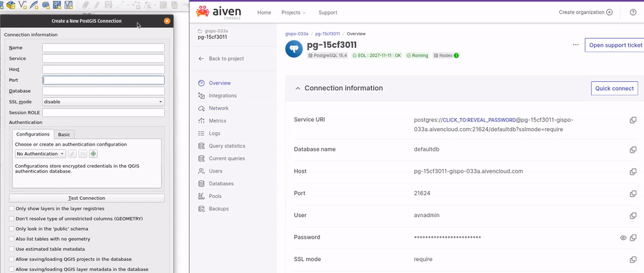Open Integrations in the service sidebar
The height and width of the screenshot is (273, 644).
pos(223,95)
